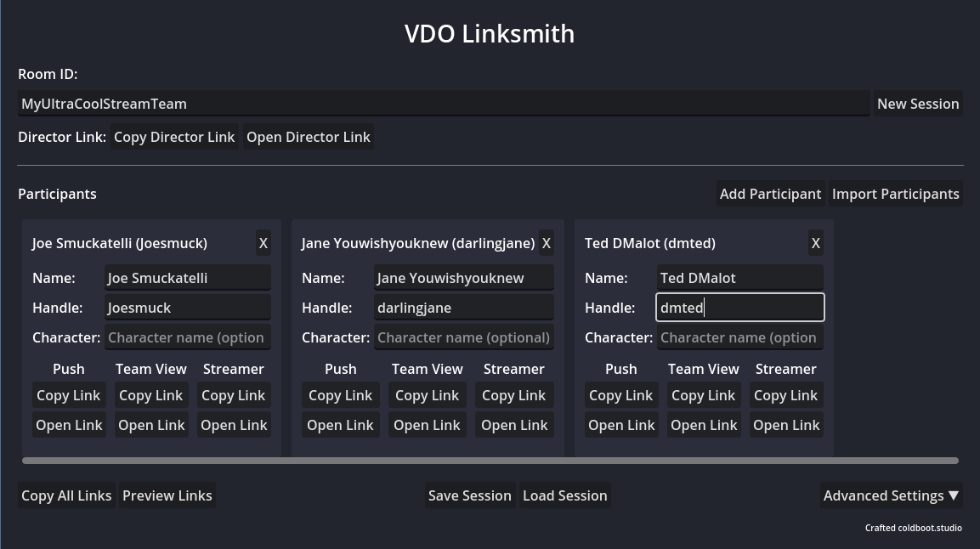The height and width of the screenshot is (549, 980).
Task: Click Joe's Character name field
Action: click(188, 337)
